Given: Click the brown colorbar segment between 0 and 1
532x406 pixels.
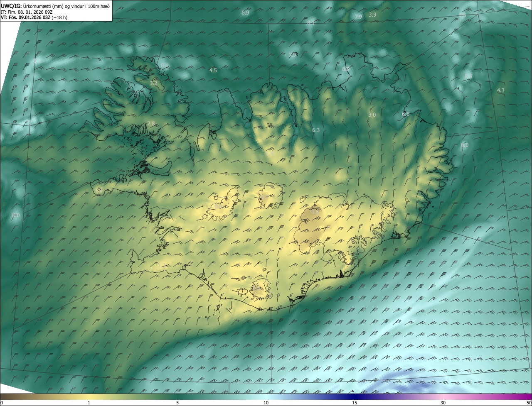Looking at the screenshot, I should [x=44, y=396].
